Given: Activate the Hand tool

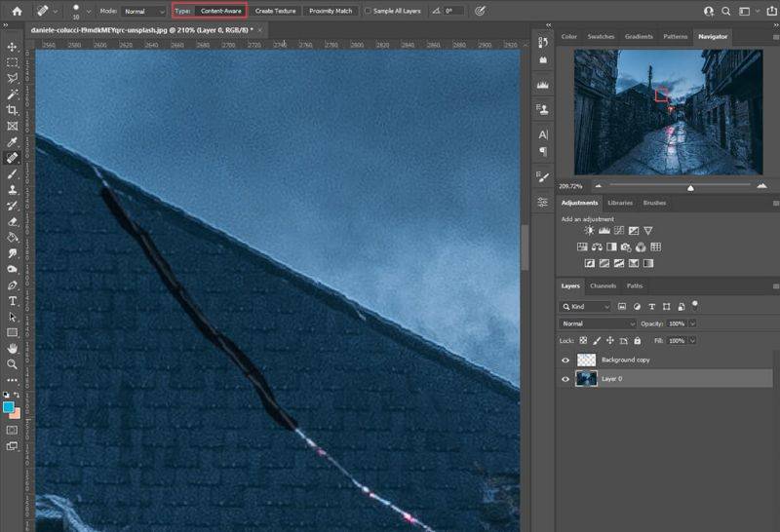Looking at the screenshot, I should pos(13,348).
